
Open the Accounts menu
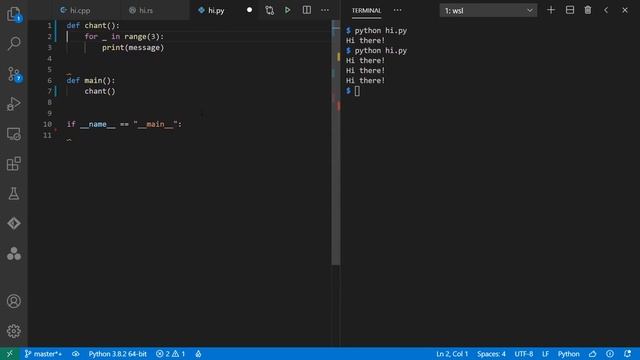pos(14,301)
